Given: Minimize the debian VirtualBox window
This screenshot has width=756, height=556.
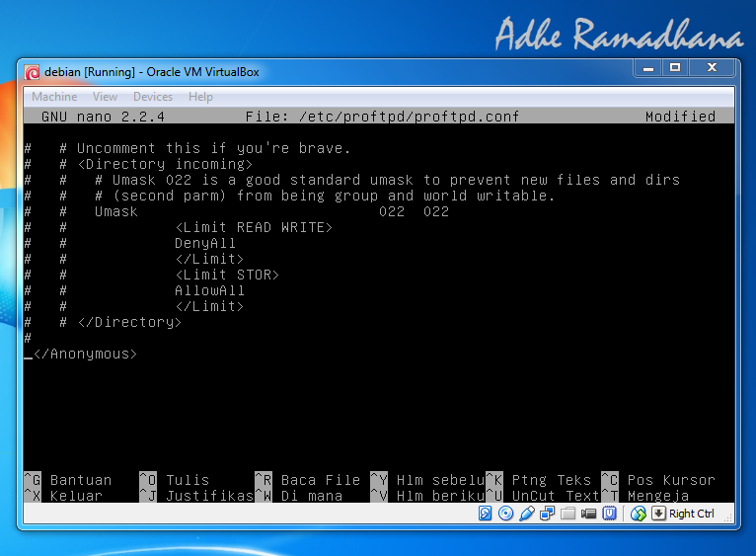Looking at the screenshot, I should [648, 67].
